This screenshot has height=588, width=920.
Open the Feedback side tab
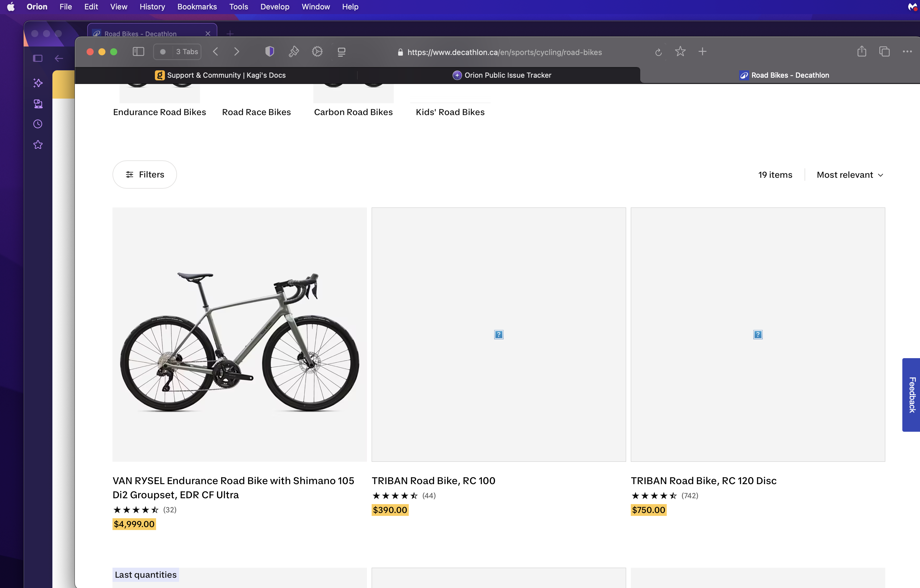[x=911, y=395]
